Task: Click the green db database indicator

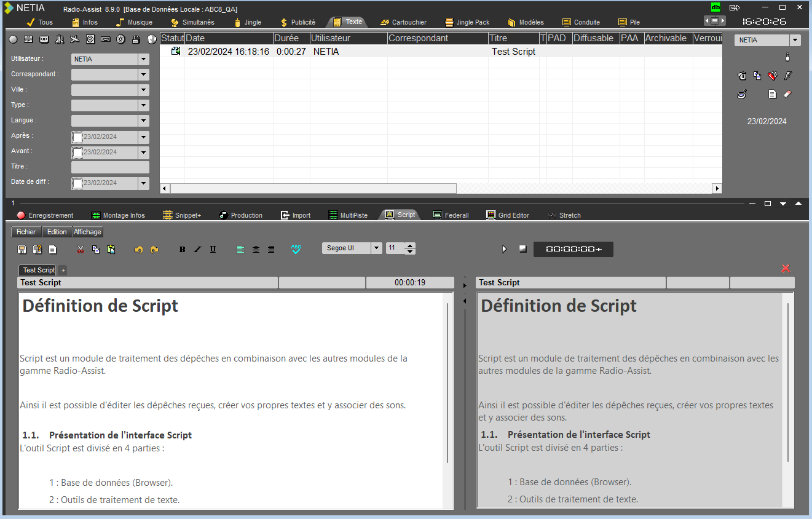Action: tap(715, 7)
